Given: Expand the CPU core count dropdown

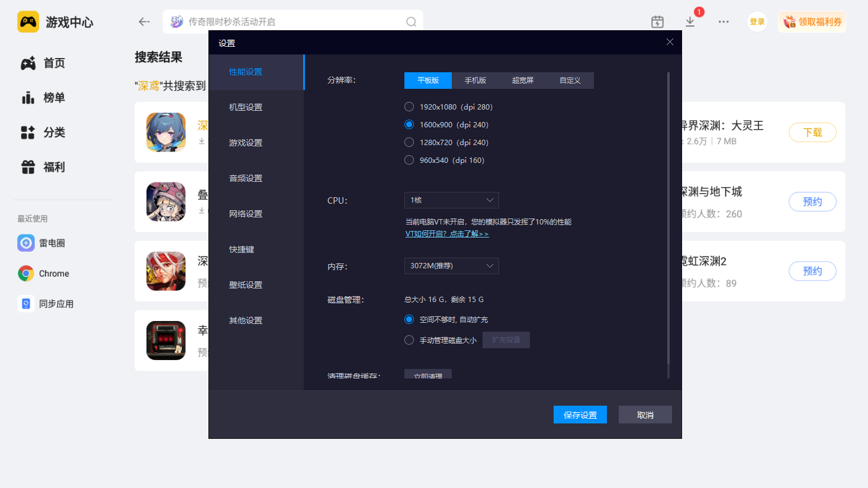Looking at the screenshot, I should [x=451, y=200].
